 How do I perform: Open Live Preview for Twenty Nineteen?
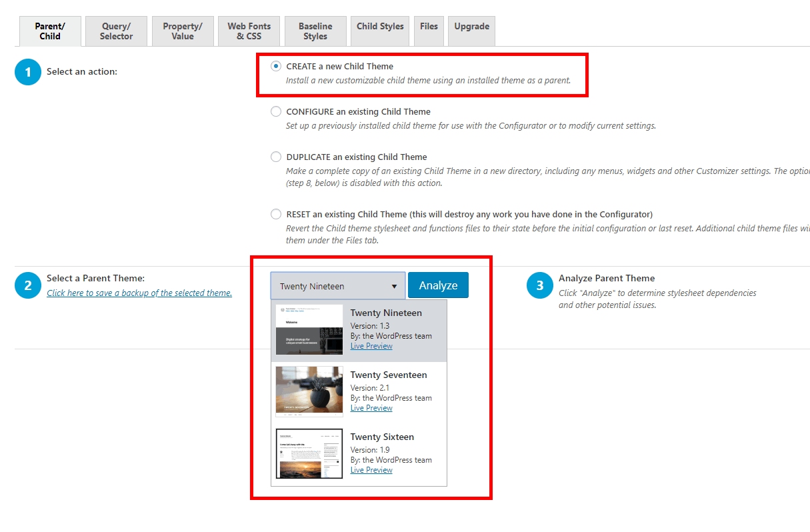click(x=371, y=346)
